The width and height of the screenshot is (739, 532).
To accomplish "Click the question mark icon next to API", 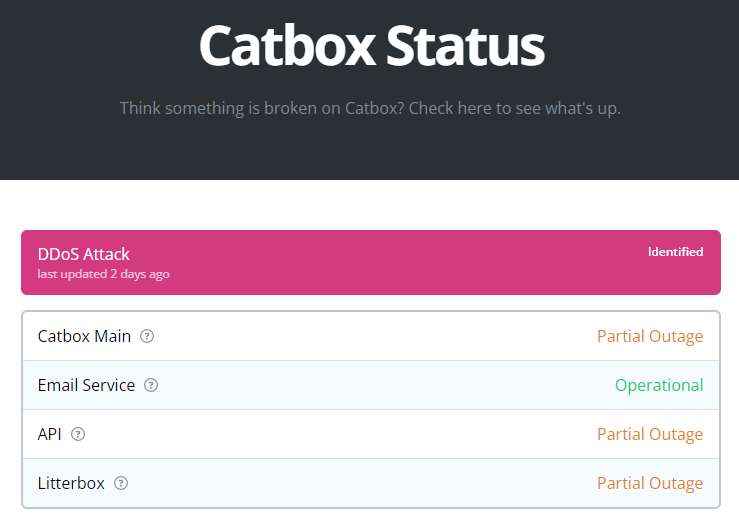I will [78, 434].
